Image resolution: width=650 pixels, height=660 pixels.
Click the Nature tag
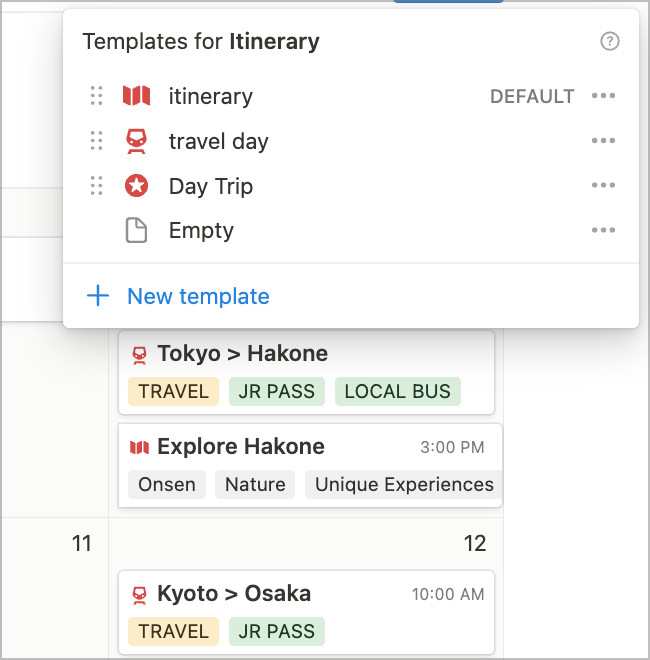tap(255, 484)
